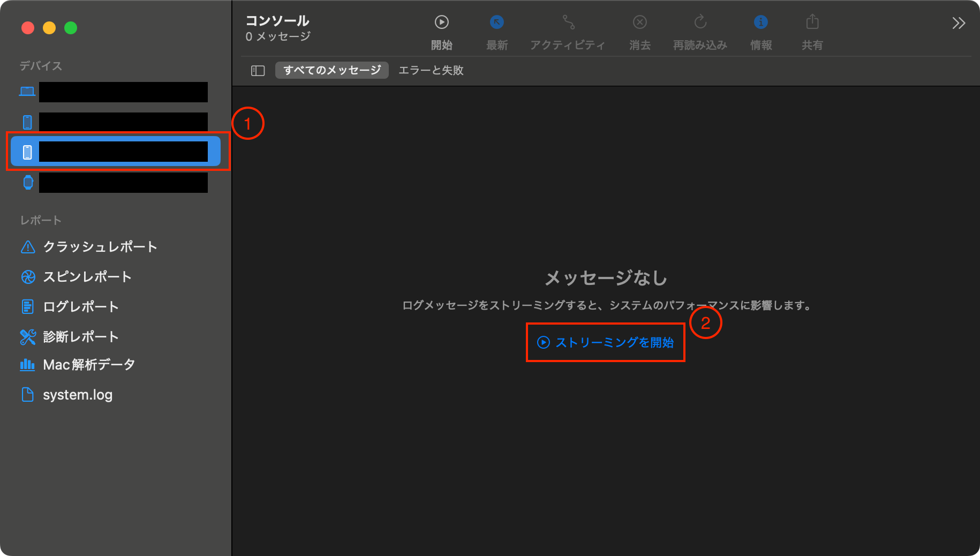
Task: Select the エラーと失敗 filter tab
Action: click(431, 70)
